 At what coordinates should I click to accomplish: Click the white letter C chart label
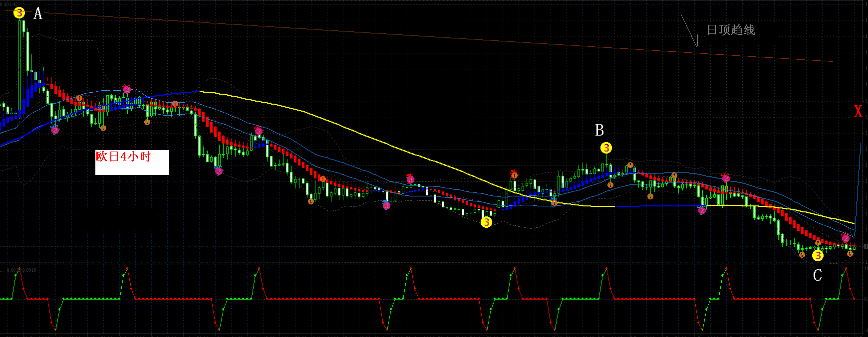pyautogui.click(x=817, y=275)
